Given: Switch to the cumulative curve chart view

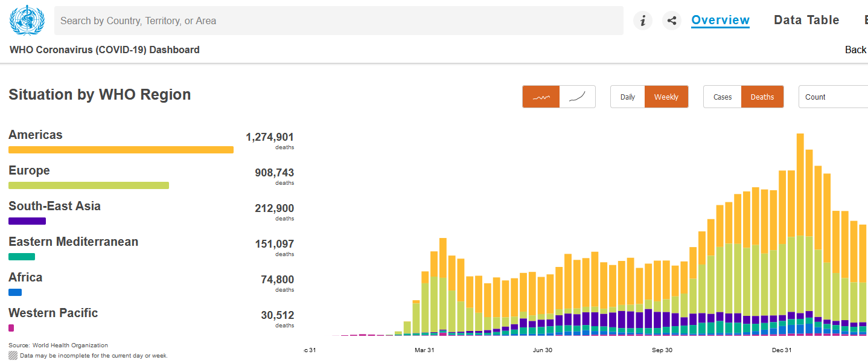Looking at the screenshot, I should (578, 97).
